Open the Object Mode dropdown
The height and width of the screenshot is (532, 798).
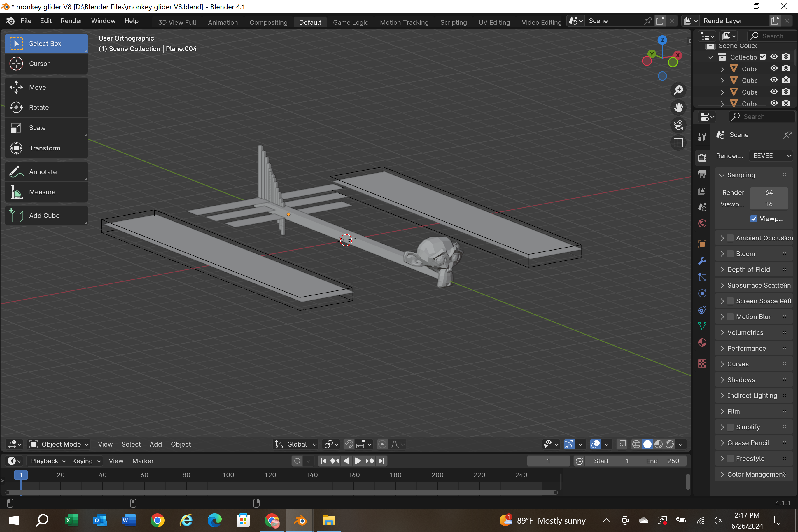59,444
